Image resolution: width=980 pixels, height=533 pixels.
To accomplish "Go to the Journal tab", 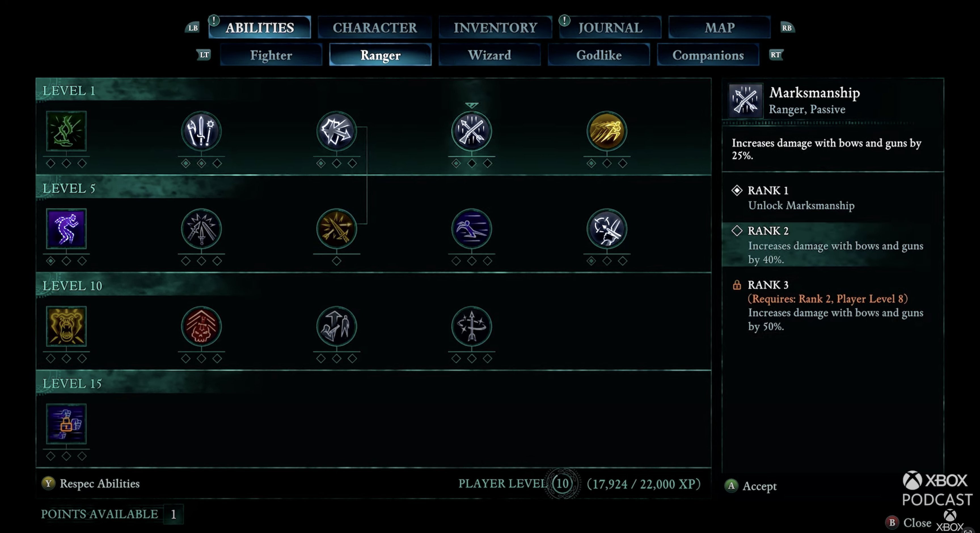I will (x=610, y=28).
